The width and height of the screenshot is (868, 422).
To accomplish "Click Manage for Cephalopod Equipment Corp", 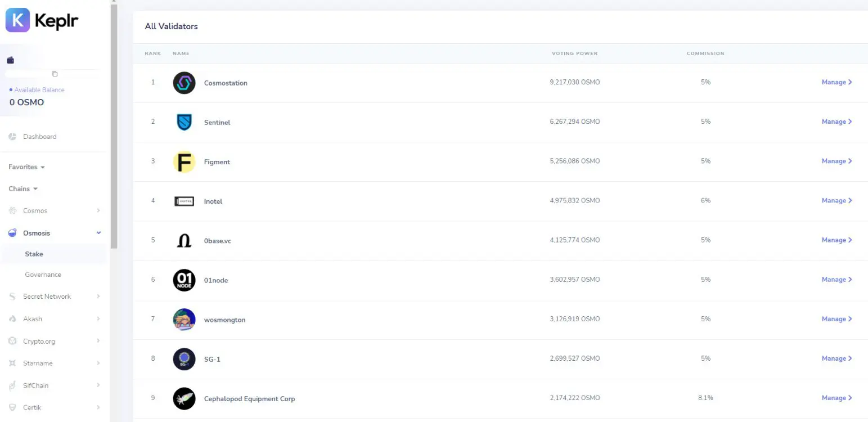I will 836,398.
